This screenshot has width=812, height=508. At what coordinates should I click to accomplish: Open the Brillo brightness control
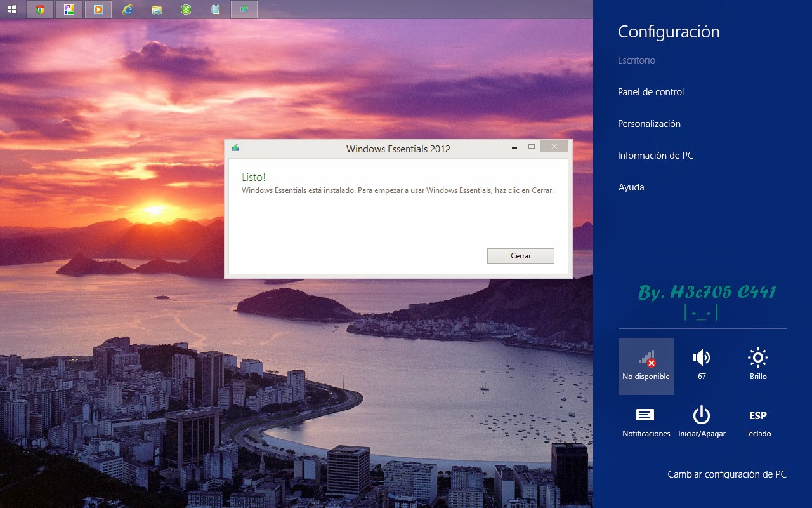point(758,366)
